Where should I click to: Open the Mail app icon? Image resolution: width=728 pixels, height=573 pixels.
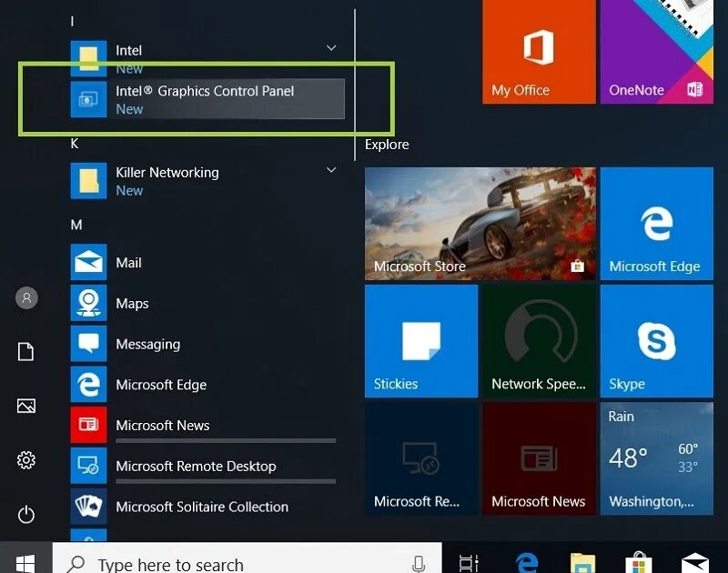(88, 262)
